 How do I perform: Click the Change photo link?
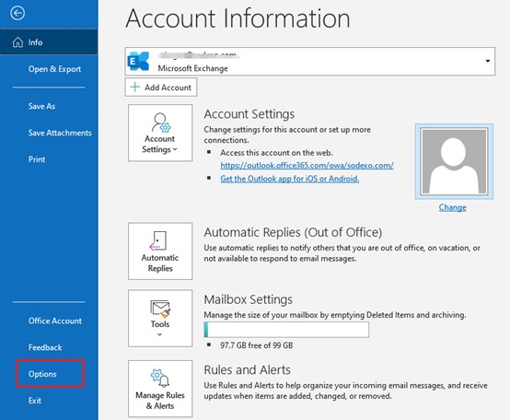pyautogui.click(x=452, y=207)
